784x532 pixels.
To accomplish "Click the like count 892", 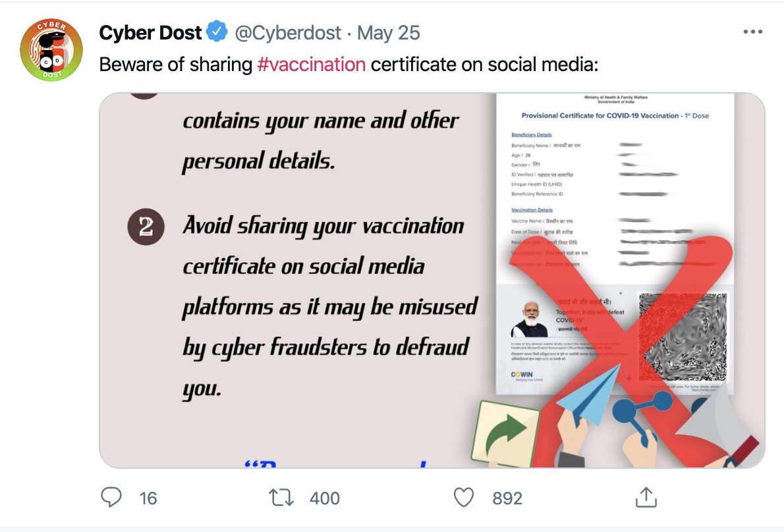I will pyautogui.click(x=507, y=498).
